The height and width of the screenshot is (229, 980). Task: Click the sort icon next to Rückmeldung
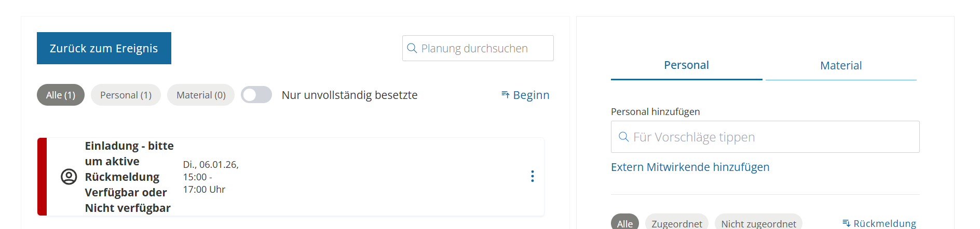[846, 223]
